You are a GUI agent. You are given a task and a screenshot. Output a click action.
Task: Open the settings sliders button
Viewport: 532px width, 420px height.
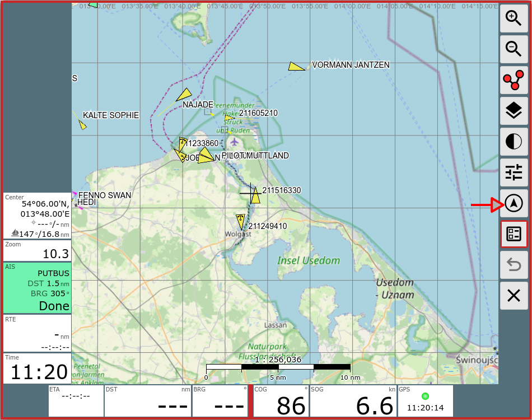click(514, 172)
